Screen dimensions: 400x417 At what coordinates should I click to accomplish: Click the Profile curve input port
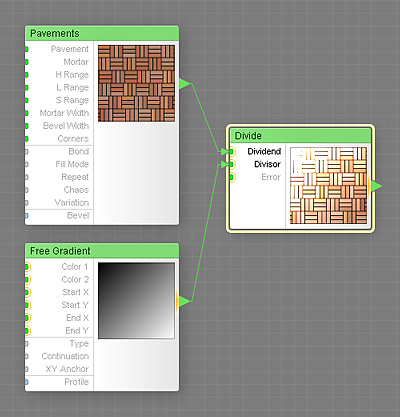click(27, 382)
